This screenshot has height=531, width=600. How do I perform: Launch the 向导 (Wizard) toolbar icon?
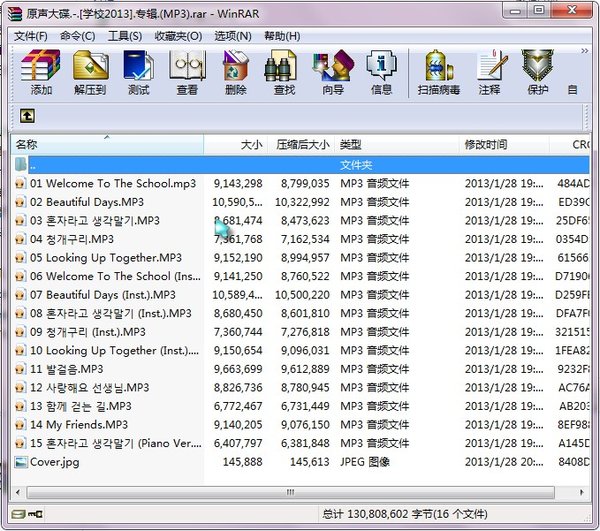(x=333, y=72)
